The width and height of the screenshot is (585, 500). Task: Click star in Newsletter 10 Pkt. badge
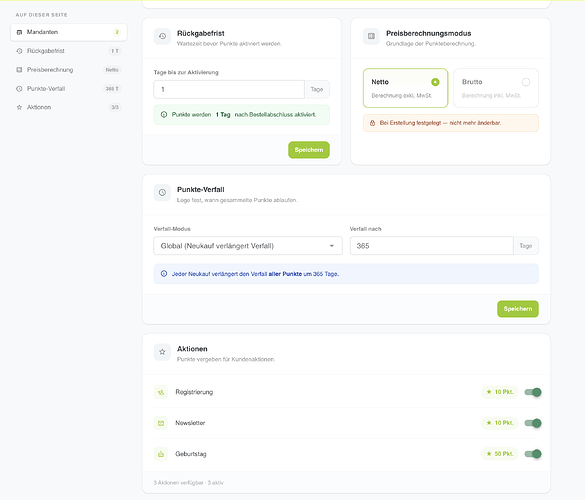(489, 423)
